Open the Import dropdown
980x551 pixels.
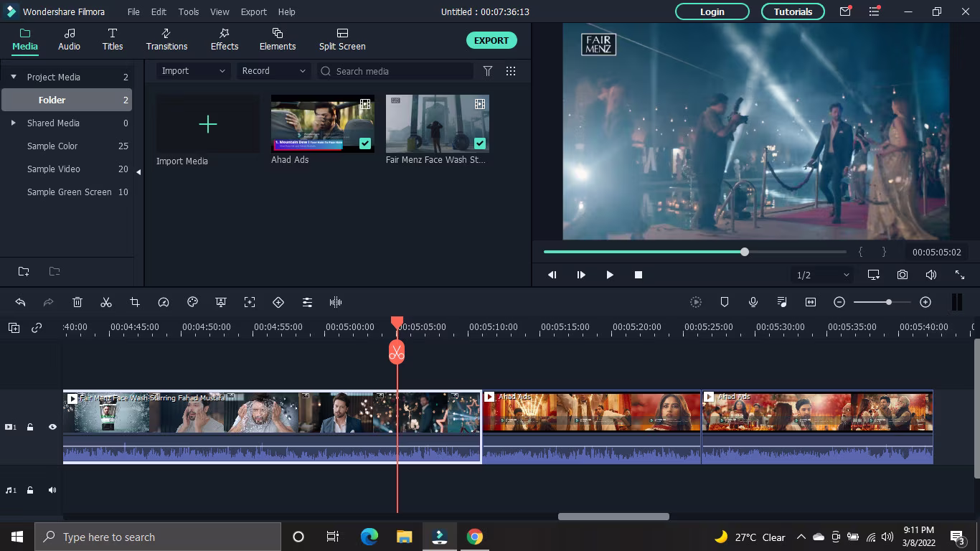pyautogui.click(x=194, y=71)
